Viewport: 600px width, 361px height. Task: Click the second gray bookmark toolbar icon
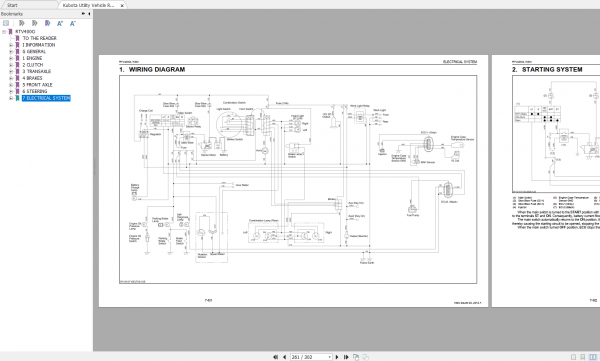pyautogui.click(x=34, y=23)
